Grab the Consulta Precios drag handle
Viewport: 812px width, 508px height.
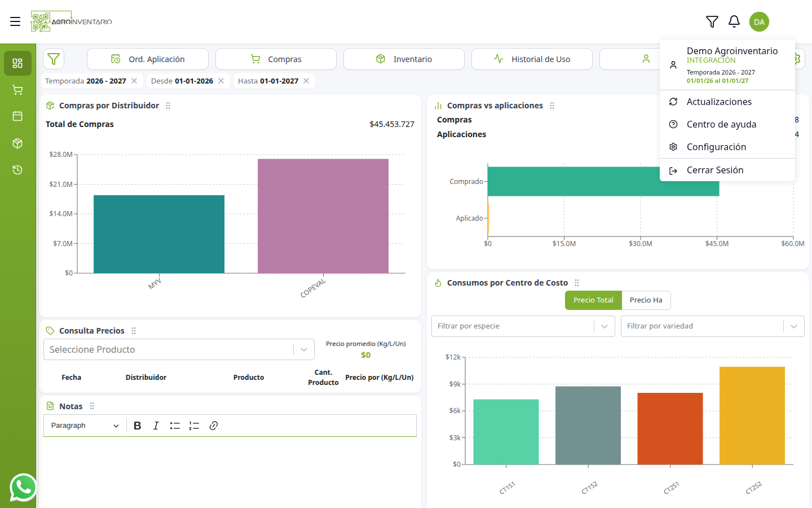[x=134, y=331]
